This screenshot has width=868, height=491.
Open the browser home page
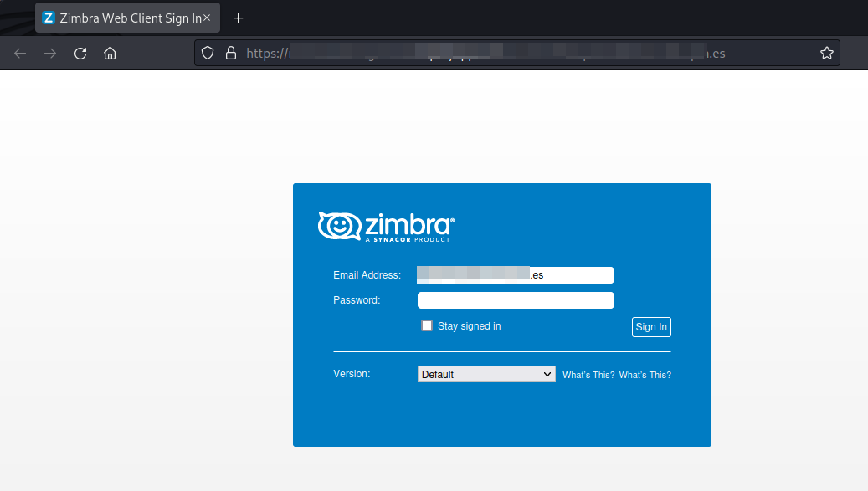tap(110, 54)
